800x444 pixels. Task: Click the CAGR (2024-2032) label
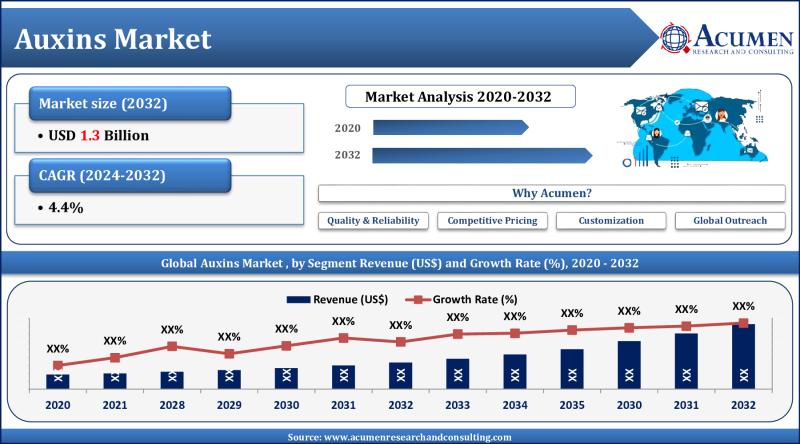tap(130, 176)
